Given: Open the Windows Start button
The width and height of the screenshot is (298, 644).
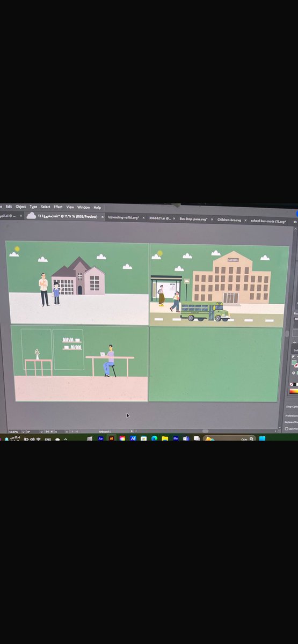Looking at the screenshot, I should [262, 438].
